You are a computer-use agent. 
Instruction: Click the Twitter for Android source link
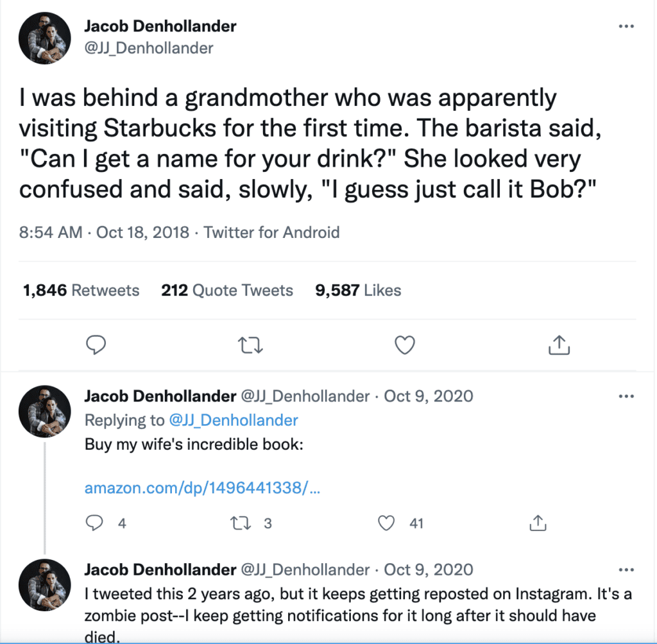[271, 232]
